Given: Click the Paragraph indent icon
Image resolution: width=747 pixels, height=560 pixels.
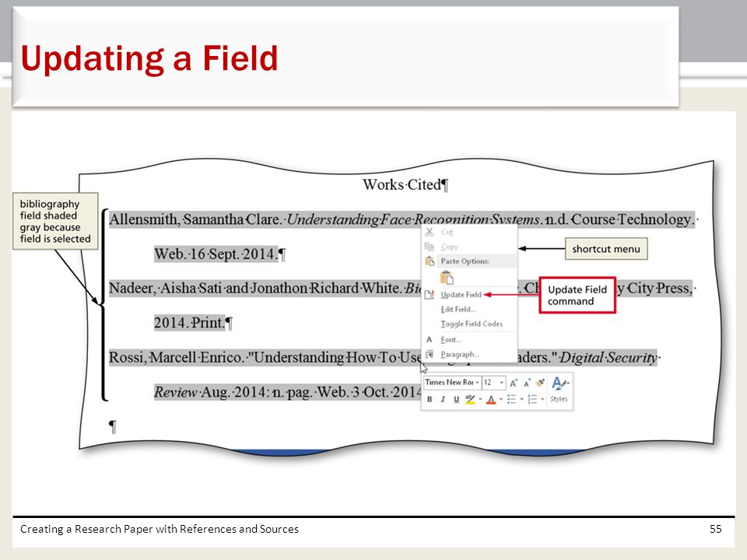Looking at the screenshot, I should pos(430,355).
